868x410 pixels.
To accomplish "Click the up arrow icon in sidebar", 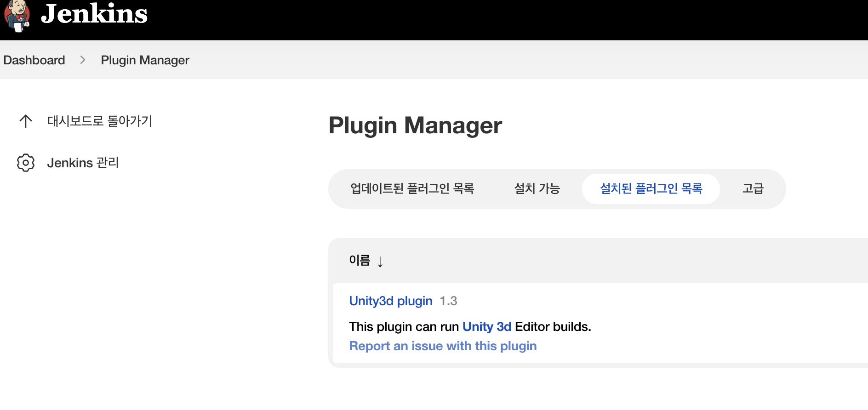I will tap(26, 121).
